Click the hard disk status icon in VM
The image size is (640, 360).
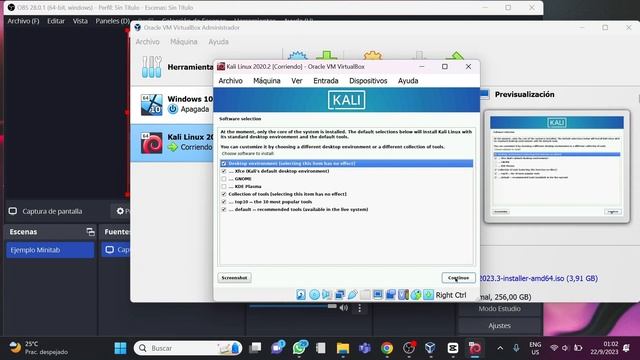(x=301, y=295)
